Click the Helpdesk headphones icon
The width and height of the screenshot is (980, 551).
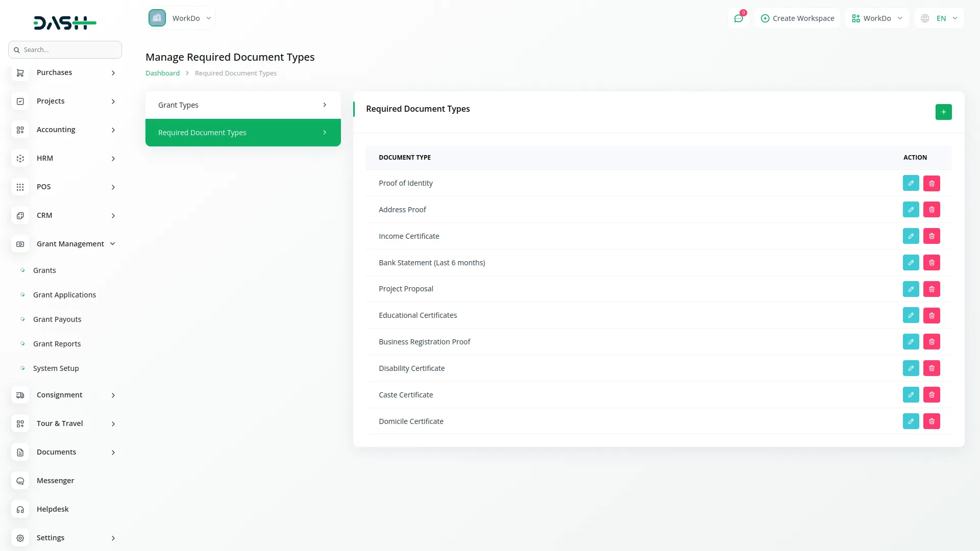[20, 509]
